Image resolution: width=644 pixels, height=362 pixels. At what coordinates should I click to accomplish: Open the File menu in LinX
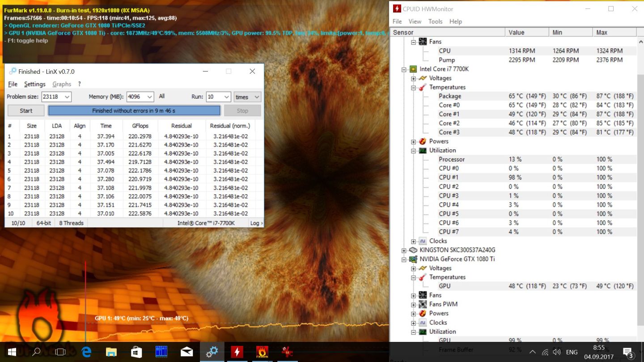13,84
